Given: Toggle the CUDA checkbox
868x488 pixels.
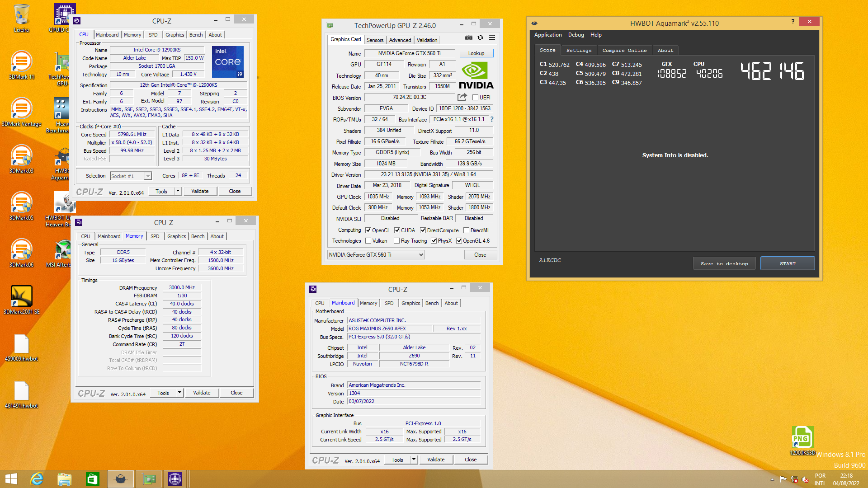Looking at the screenshot, I should tap(397, 230).
